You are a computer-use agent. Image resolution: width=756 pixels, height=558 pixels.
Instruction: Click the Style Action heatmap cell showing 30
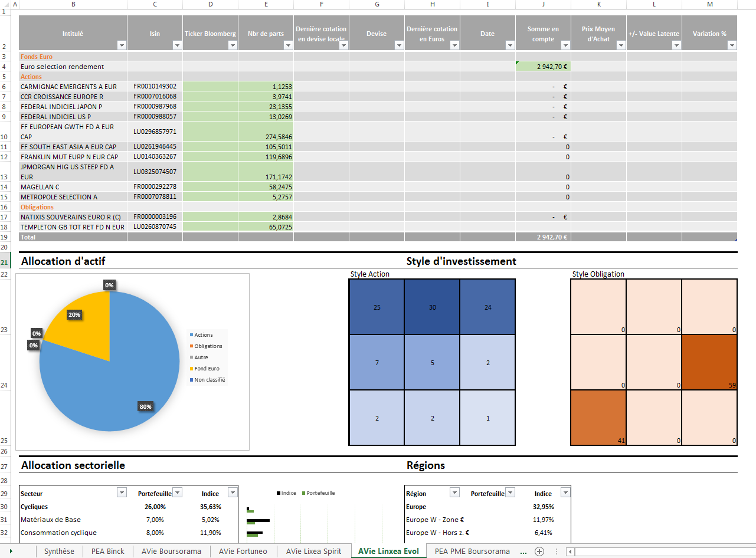432,307
